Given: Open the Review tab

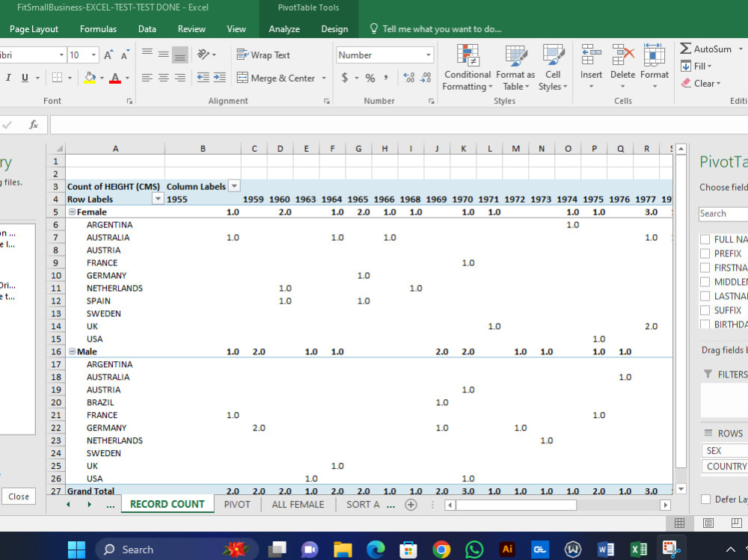Looking at the screenshot, I should click(191, 28).
